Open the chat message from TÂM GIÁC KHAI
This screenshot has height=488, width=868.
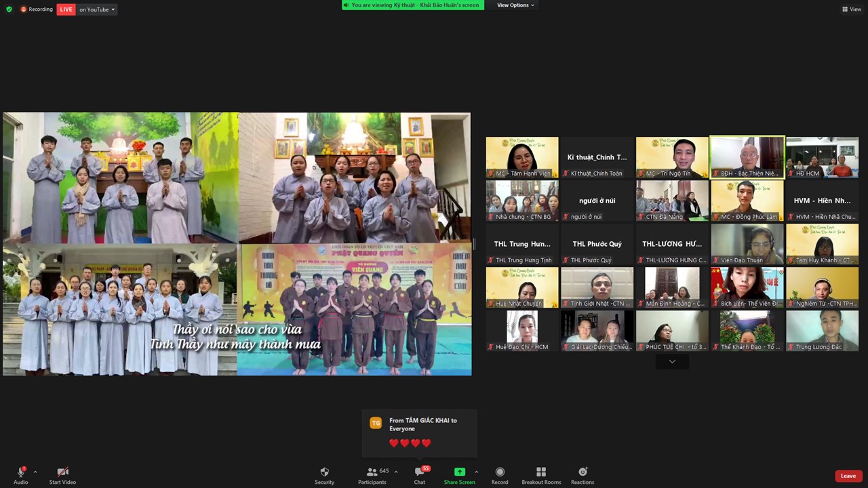click(419, 433)
